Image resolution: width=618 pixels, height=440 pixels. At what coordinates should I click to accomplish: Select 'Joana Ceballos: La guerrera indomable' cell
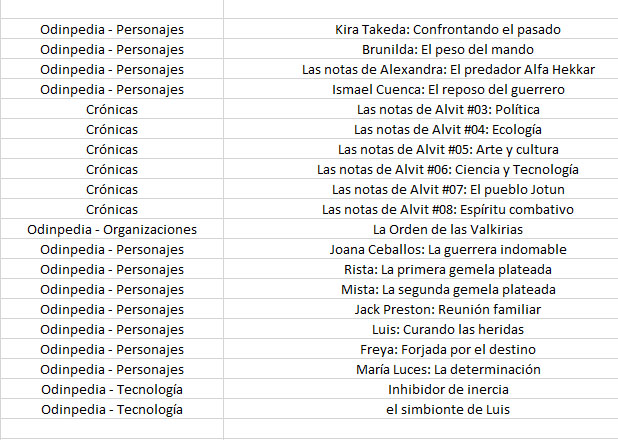point(448,250)
